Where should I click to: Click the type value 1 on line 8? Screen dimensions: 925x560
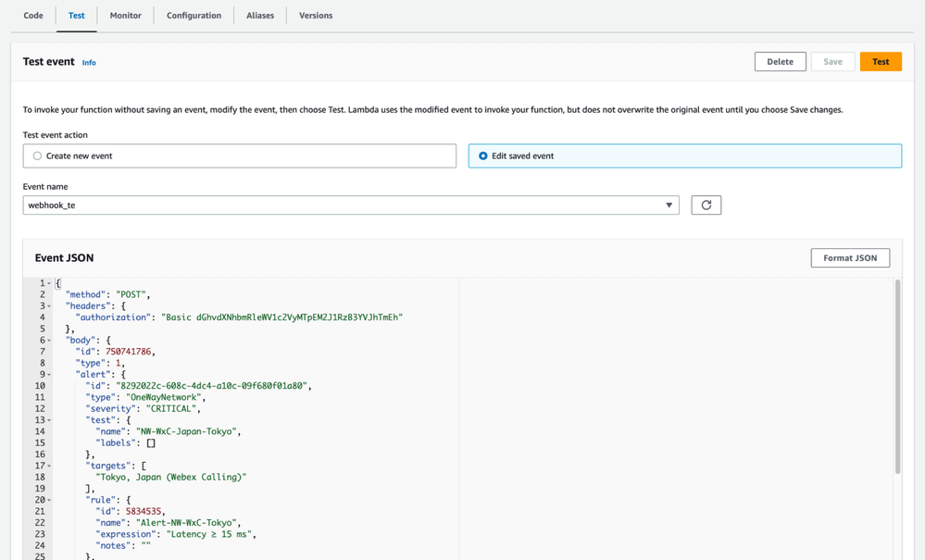point(118,363)
